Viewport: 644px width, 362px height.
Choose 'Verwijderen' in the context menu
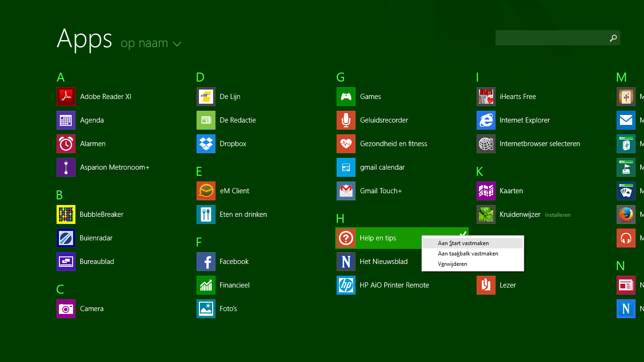pyautogui.click(x=473, y=264)
